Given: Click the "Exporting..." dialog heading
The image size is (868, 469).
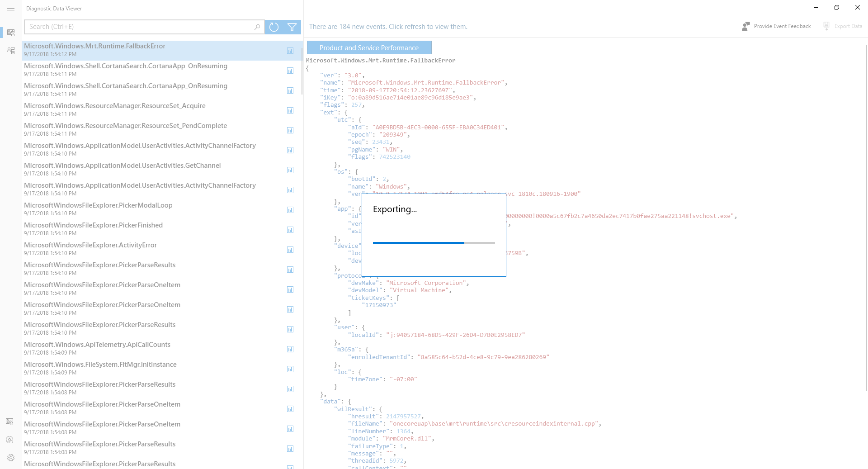Looking at the screenshot, I should click(395, 209).
